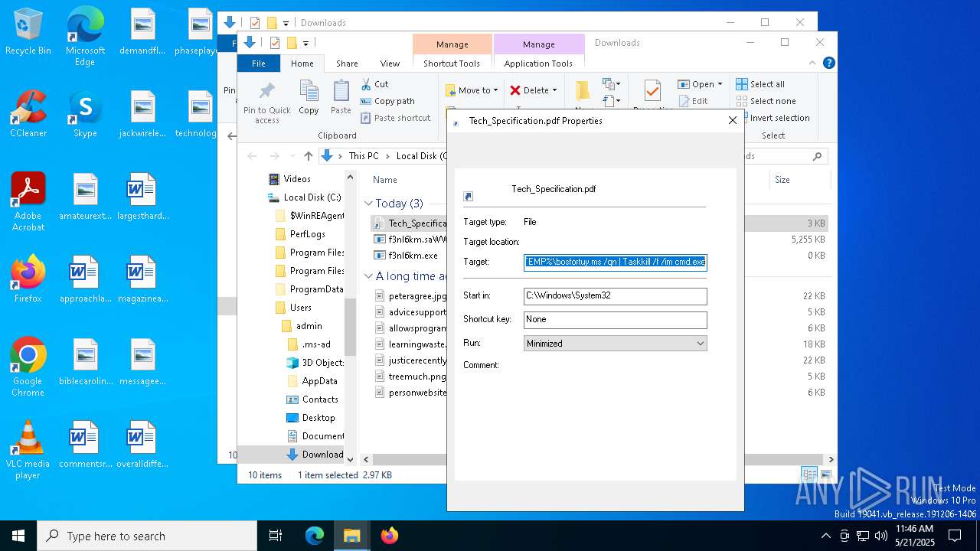Collapse the ribbon with the chevron
This screenshot has height=551, width=980.
point(813,64)
